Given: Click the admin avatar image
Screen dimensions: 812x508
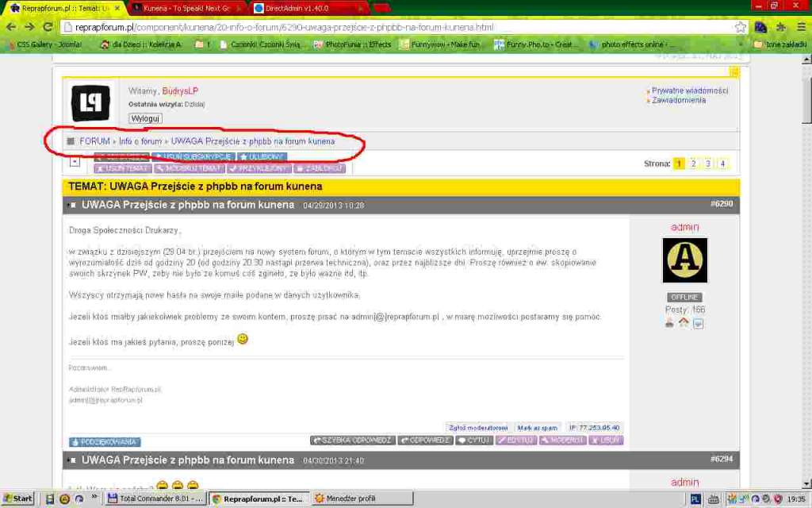Looking at the screenshot, I should tap(684, 260).
